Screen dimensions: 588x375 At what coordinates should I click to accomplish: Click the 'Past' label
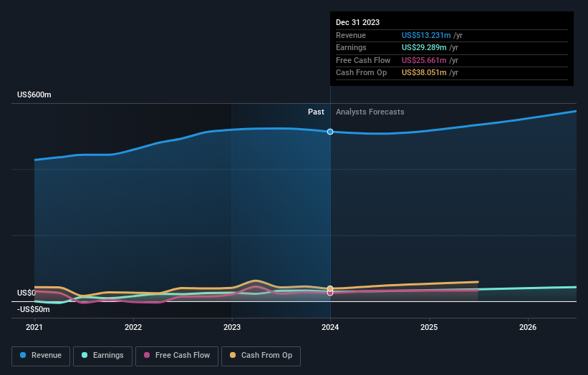point(316,112)
